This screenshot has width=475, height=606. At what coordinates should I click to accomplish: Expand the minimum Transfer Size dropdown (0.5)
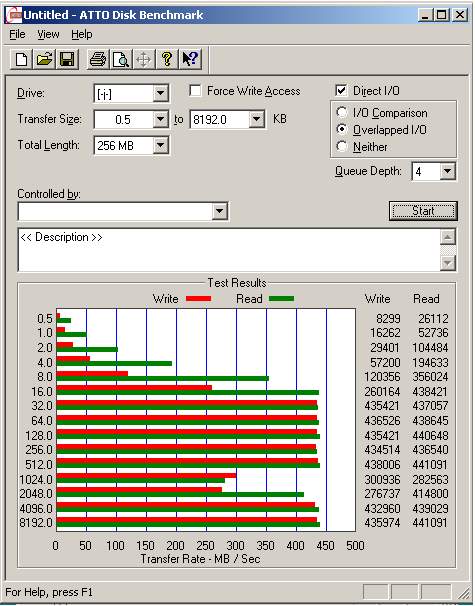(x=160, y=119)
